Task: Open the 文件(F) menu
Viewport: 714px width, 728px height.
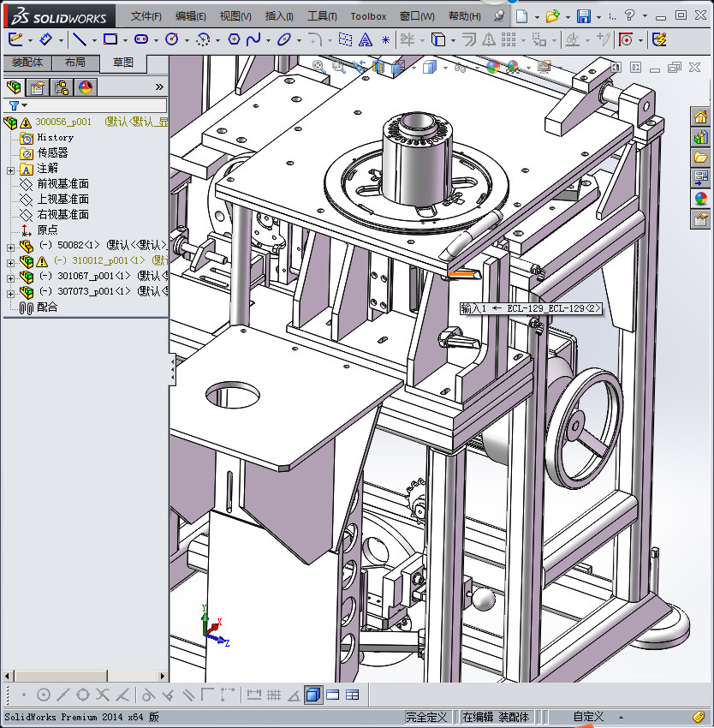Action: (x=146, y=15)
